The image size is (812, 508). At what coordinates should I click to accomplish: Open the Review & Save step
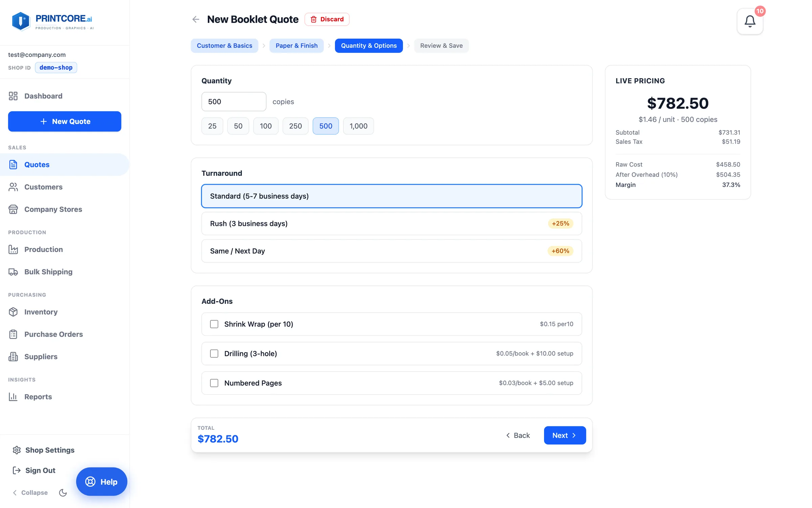441,46
